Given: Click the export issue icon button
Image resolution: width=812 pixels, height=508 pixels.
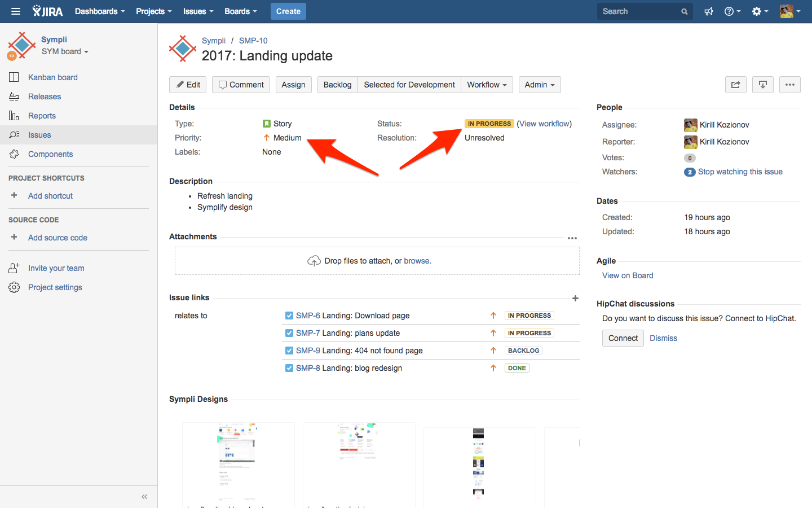Looking at the screenshot, I should click(763, 85).
